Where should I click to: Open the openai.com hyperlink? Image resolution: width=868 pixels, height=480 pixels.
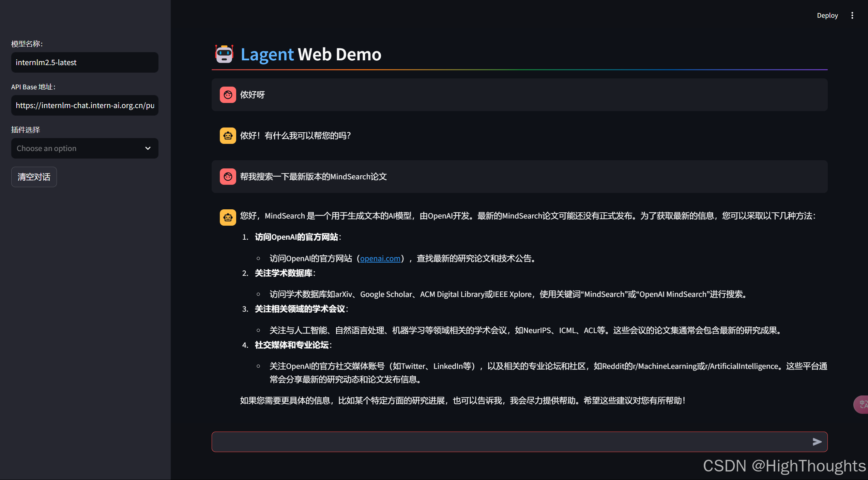point(380,258)
